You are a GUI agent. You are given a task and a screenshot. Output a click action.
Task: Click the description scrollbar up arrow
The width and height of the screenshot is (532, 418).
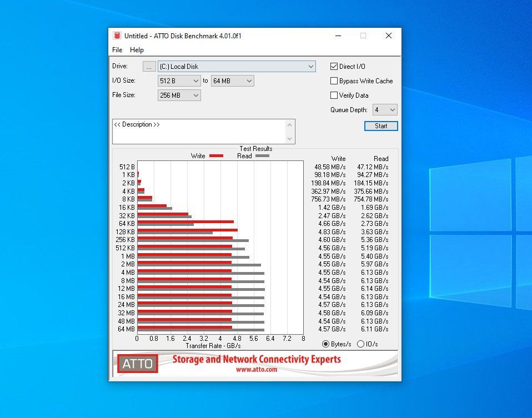(x=289, y=125)
